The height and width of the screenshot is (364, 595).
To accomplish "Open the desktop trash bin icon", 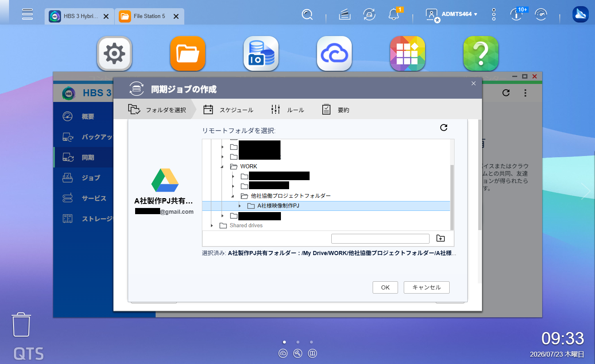I will point(21,325).
